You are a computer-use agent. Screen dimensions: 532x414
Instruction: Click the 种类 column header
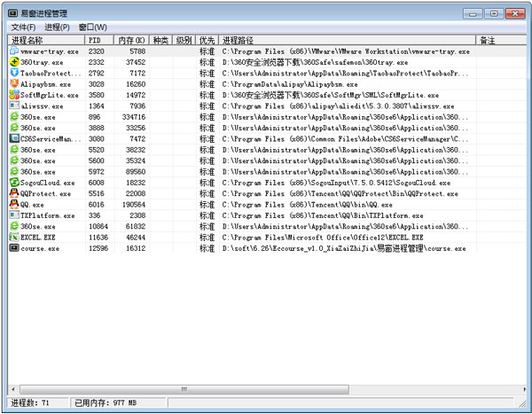pos(160,41)
